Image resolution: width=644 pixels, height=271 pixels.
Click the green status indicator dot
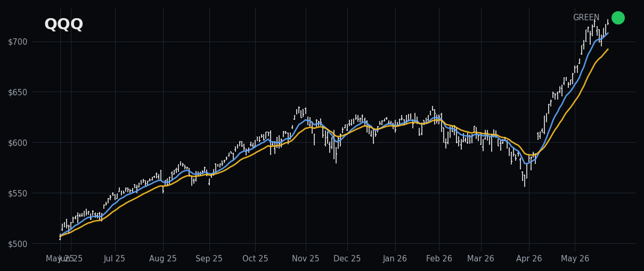pos(618,18)
